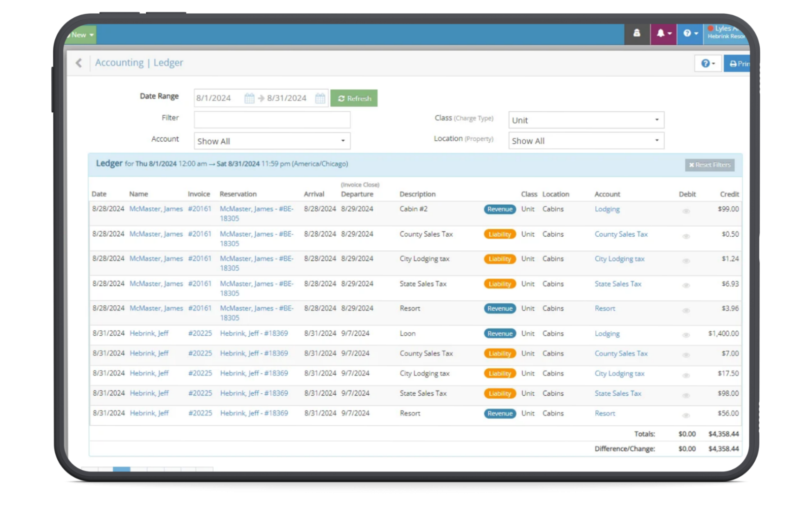Viewport: 812px width, 508px height.
Task: Expand the Account Show All dropdown
Action: pos(272,141)
